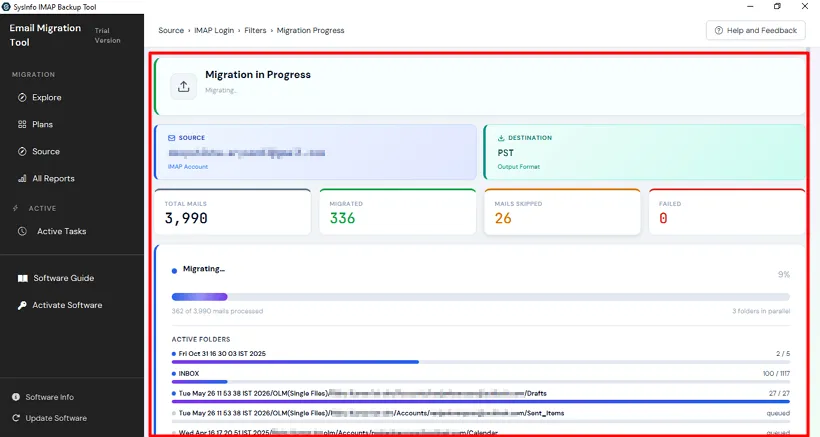Click the question mark icon in Help button

click(719, 30)
